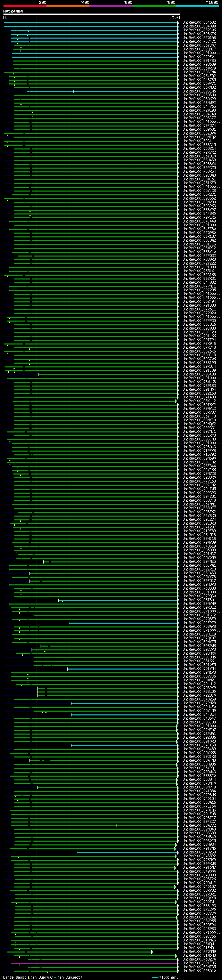Click the short green alignment bar for UniRef100_A7QMM9
The height and width of the screenshot is (980, 222).
(x=80, y=952)
